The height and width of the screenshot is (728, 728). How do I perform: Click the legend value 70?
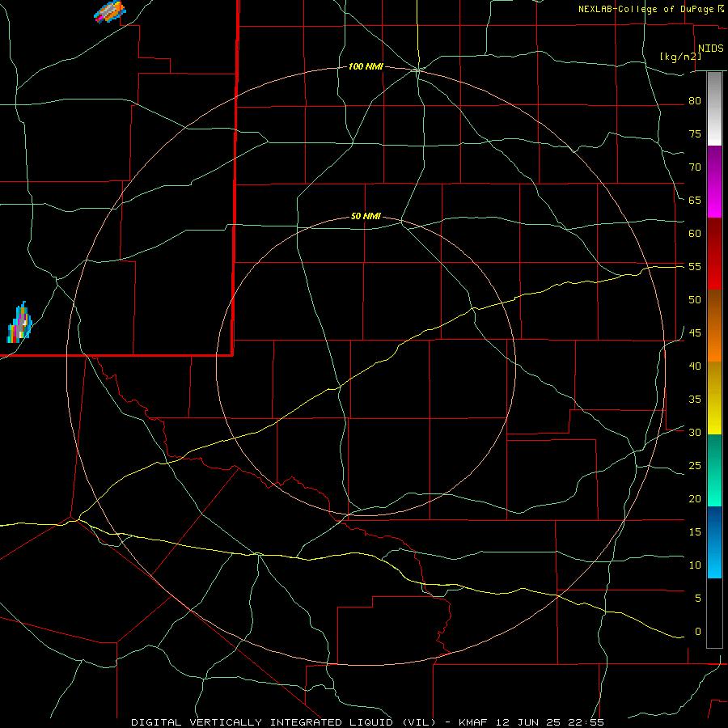695,167
